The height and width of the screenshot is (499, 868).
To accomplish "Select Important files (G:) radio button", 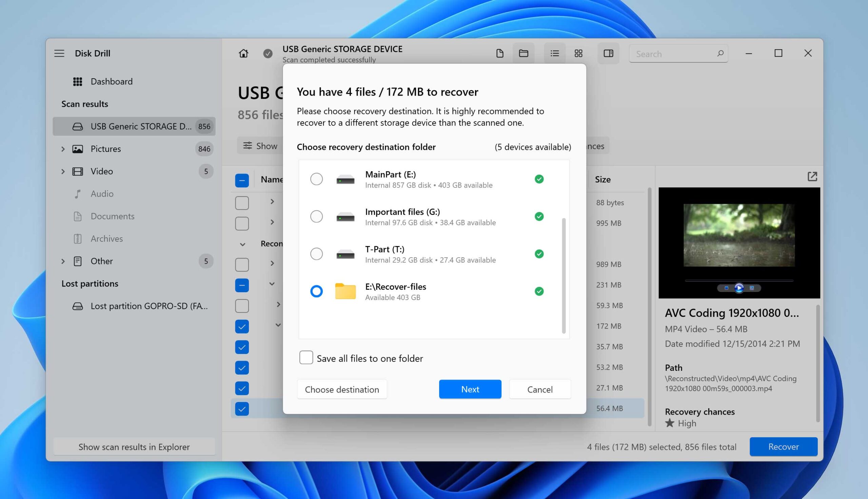I will pos(316,216).
